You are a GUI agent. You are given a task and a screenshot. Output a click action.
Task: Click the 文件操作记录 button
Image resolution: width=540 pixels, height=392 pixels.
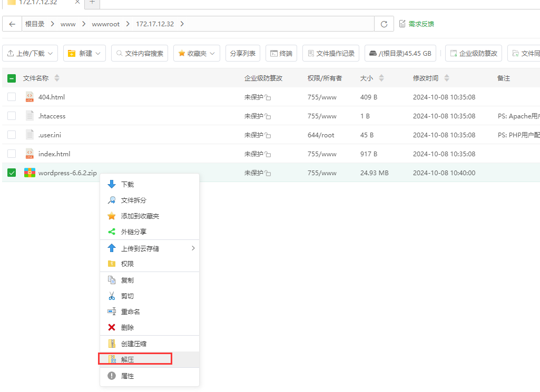tap(331, 53)
